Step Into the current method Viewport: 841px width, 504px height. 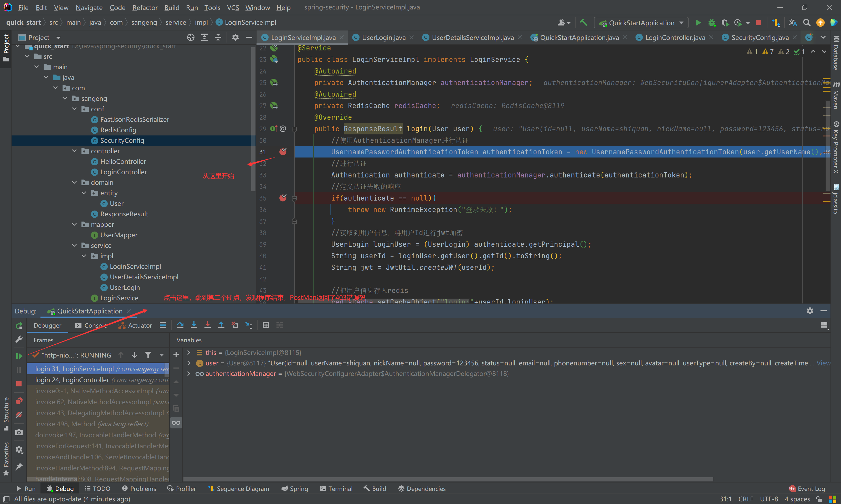tap(194, 325)
